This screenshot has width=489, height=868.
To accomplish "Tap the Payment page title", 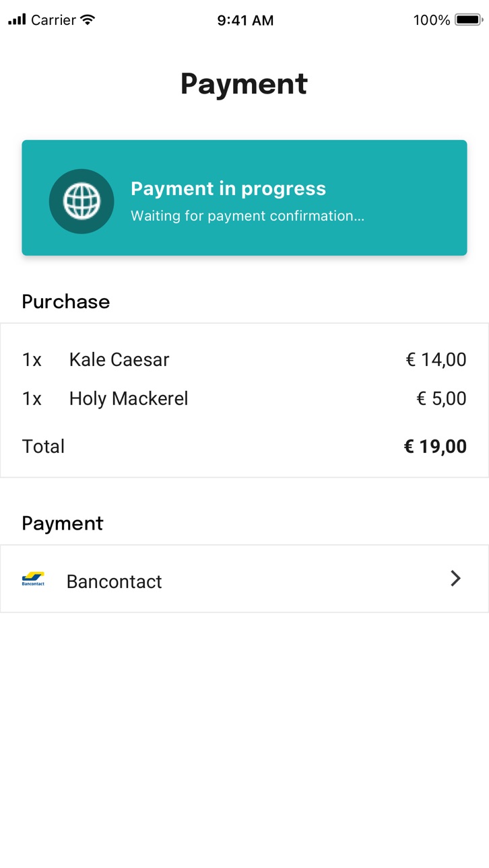I will coord(244,84).
